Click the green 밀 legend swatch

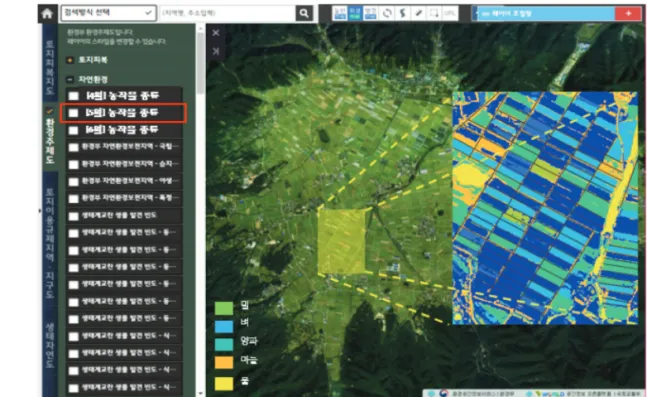coord(224,308)
